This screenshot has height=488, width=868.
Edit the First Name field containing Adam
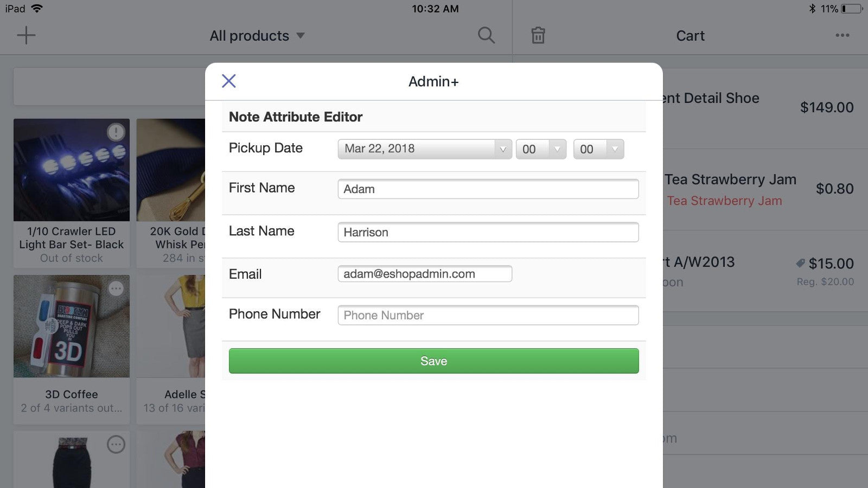487,189
